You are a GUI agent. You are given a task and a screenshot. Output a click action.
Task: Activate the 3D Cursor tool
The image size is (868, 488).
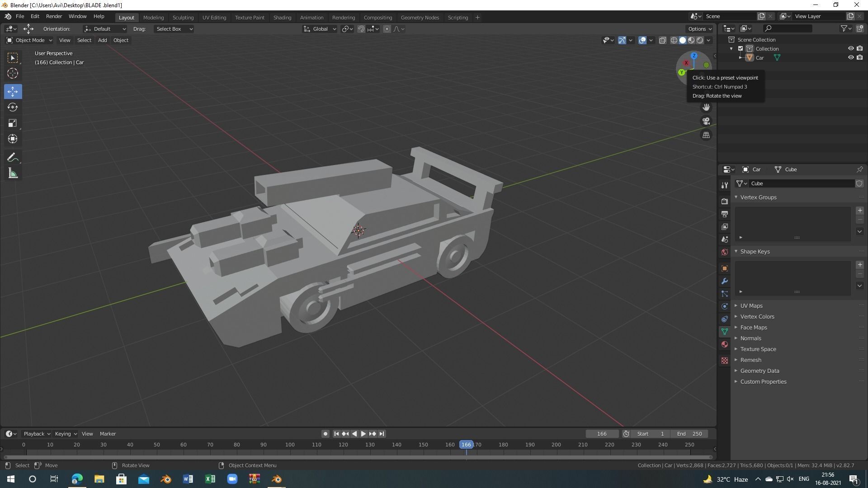(x=13, y=73)
